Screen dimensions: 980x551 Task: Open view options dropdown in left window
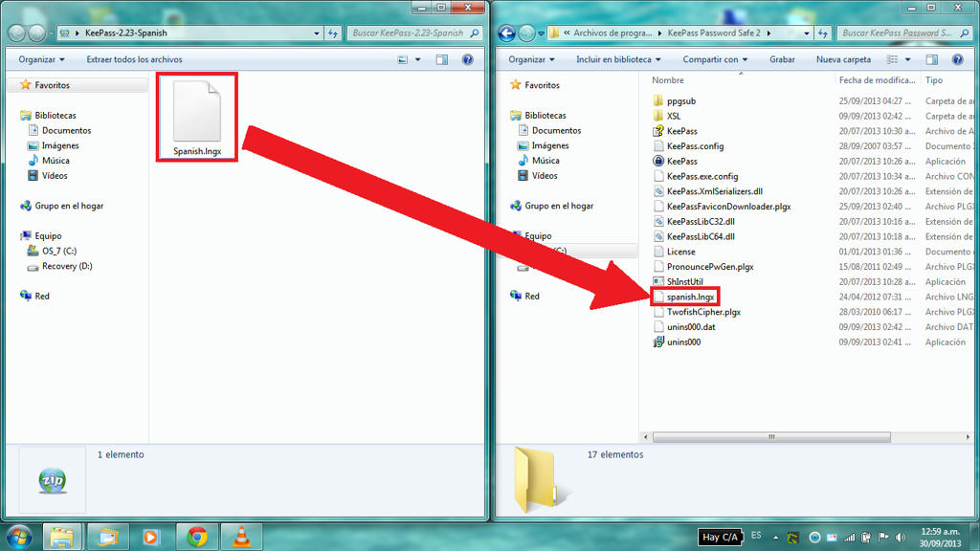418,59
